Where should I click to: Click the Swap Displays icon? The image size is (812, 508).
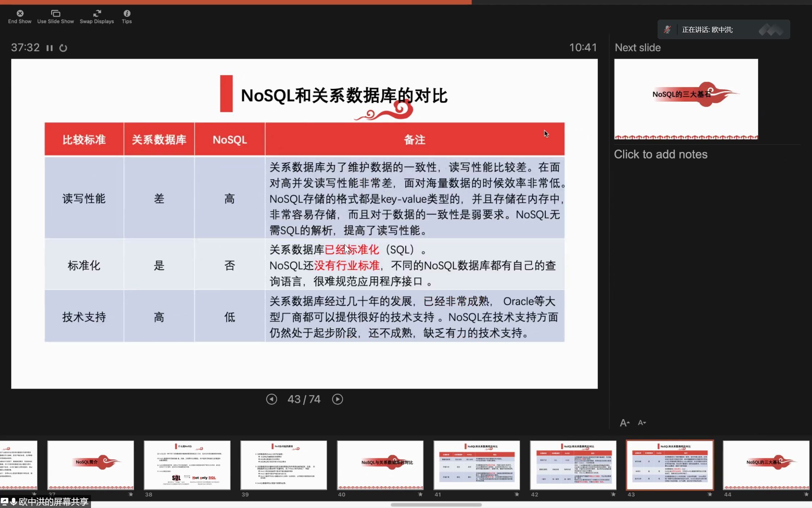[97, 14]
